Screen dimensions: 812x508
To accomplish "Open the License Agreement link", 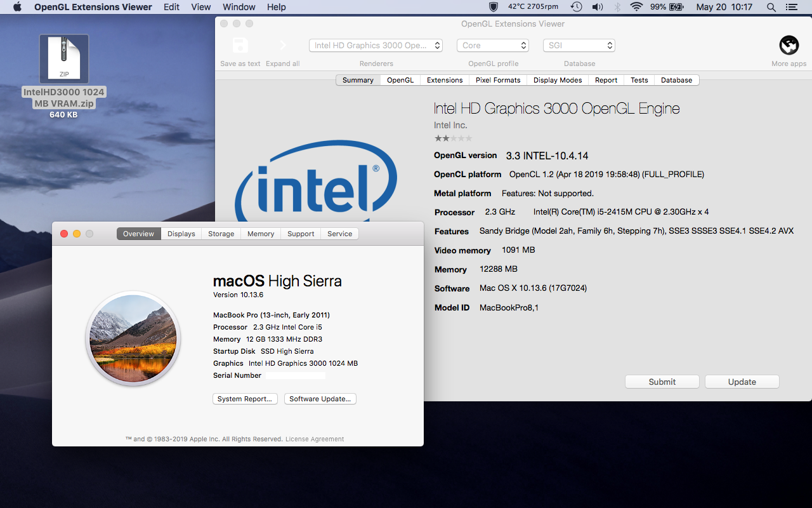I will 315,439.
